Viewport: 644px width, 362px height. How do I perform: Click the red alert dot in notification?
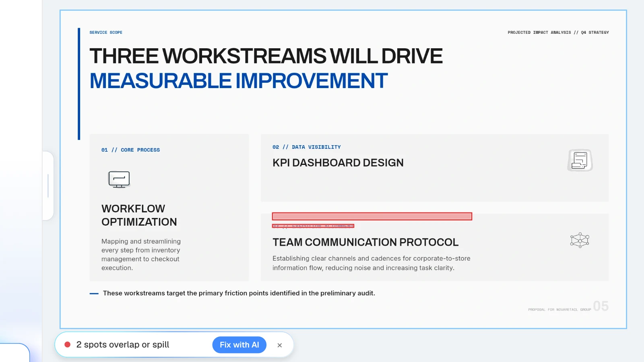click(x=68, y=345)
